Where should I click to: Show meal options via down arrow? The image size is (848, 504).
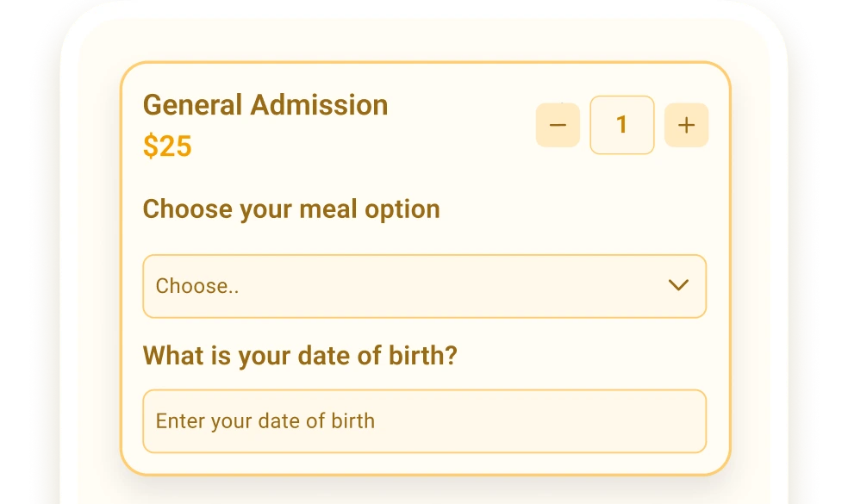678,285
